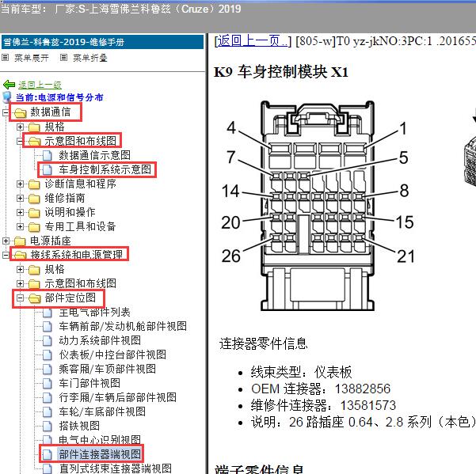
Task: Click the green back arrow icon
Action: click(x=9, y=85)
